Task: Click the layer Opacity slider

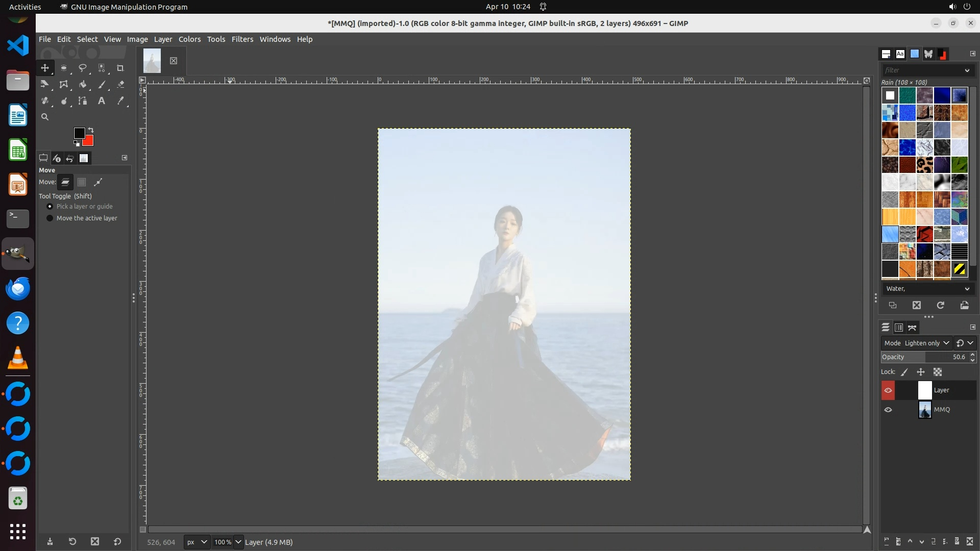Action: pyautogui.click(x=924, y=357)
